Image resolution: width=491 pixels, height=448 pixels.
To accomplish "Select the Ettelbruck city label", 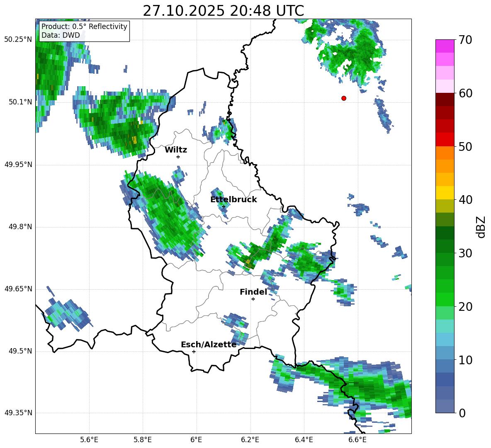I will pos(233,200).
